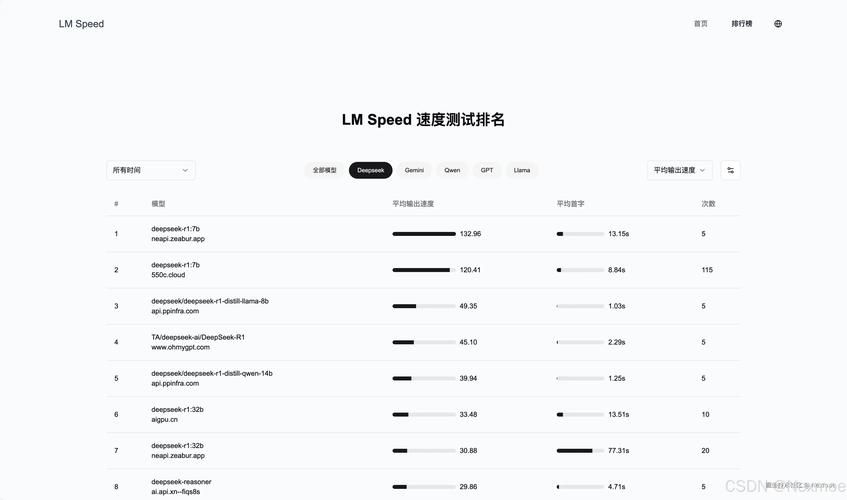Image resolution: width=847 pixels, height=500 pixels.
Task: Click the 45.10 speed value
Action: point(468,342)
